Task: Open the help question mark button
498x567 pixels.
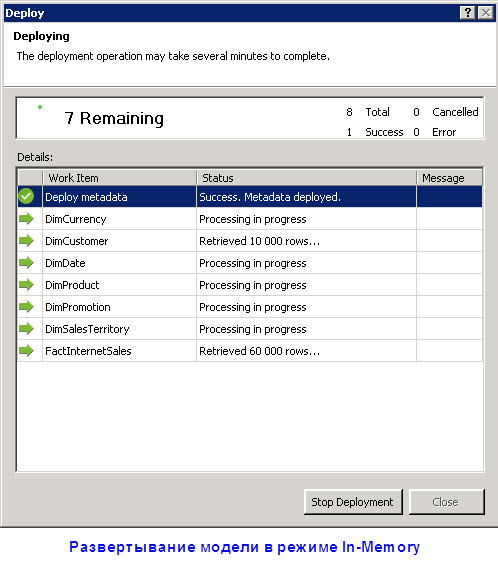Action: point(468,13)
